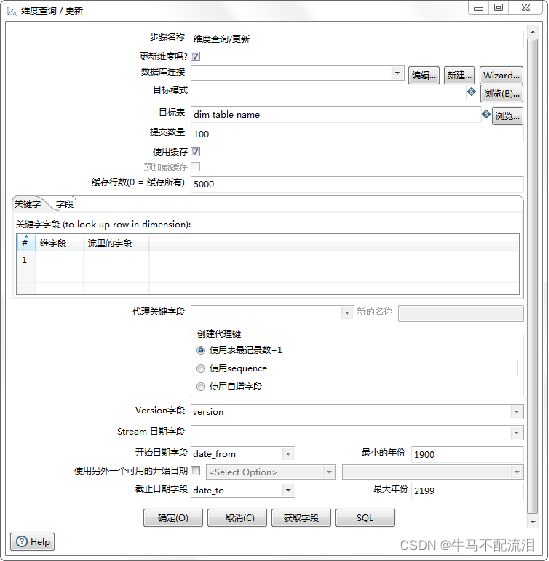This screenshot has width=549, height=561.
Task: Click the 流里的字段 column header
Action: tap(116, 243)
